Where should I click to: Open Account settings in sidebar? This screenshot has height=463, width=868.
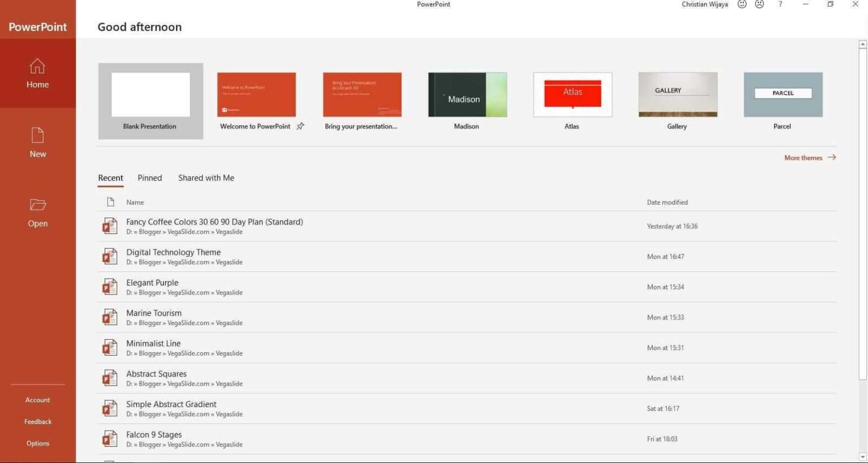37,400
